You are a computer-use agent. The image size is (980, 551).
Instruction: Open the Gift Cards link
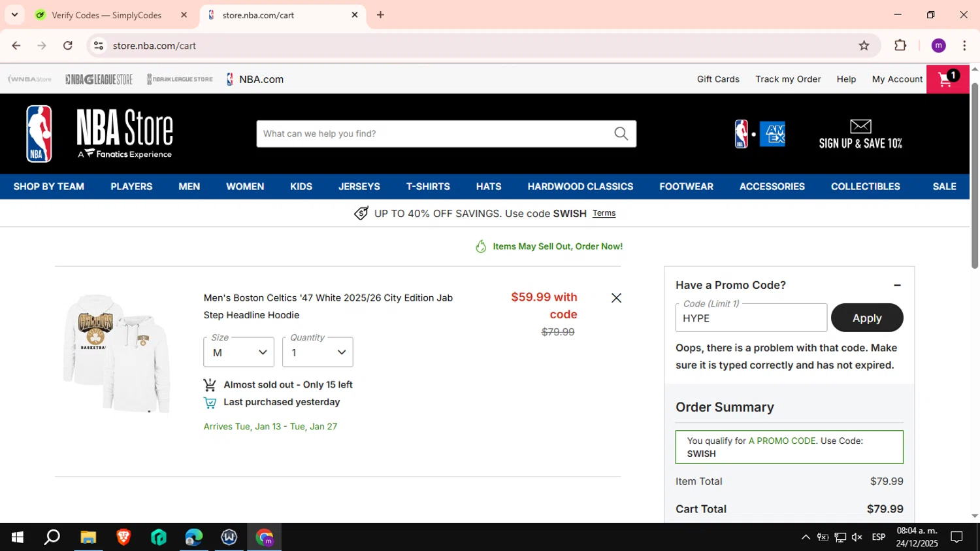[718, 79]
